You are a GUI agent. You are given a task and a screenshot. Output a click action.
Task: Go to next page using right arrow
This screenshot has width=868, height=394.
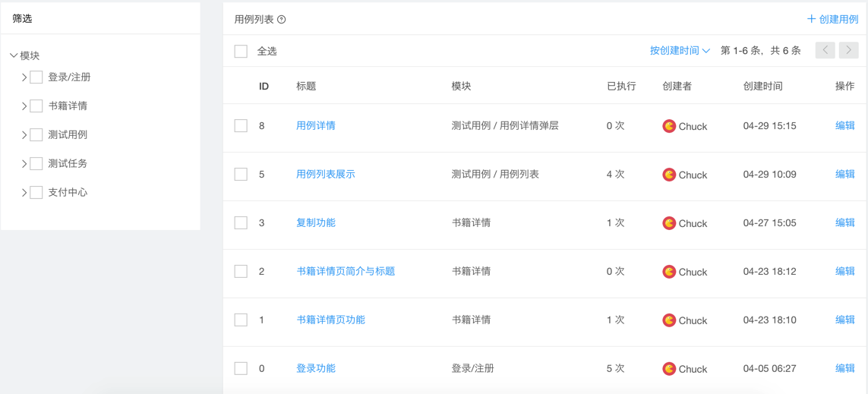click(848, 51)
